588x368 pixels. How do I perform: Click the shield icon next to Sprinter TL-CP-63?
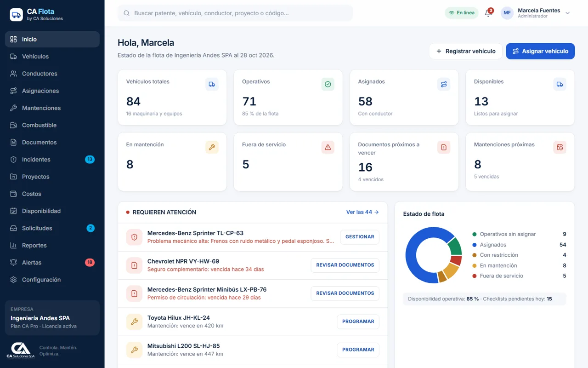(134, 237)
